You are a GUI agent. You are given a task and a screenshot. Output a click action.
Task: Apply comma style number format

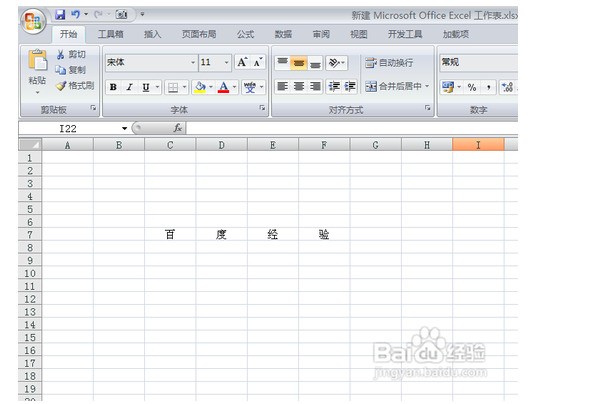point(489,87)
